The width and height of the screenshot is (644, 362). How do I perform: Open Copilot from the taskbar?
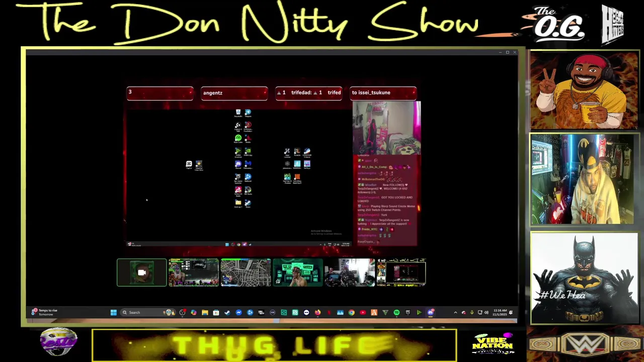[194, 312]
